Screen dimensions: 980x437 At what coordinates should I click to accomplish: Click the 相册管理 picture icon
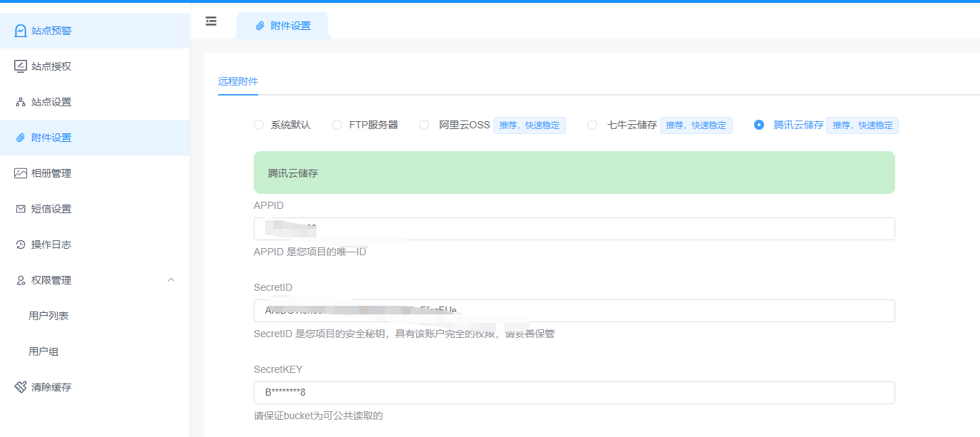tap(21, 173)
